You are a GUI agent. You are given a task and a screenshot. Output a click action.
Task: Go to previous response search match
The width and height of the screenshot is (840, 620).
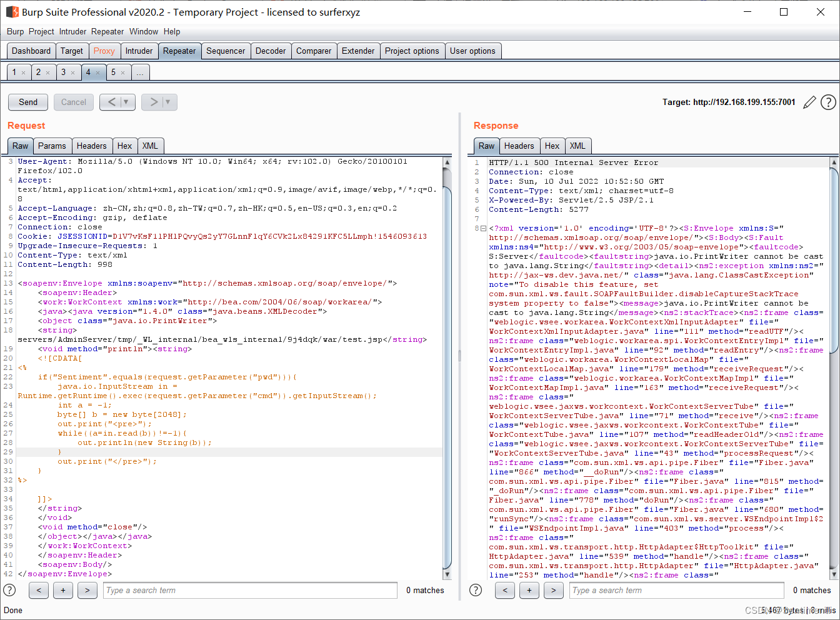pyautogui.click(x=505, y=590)
